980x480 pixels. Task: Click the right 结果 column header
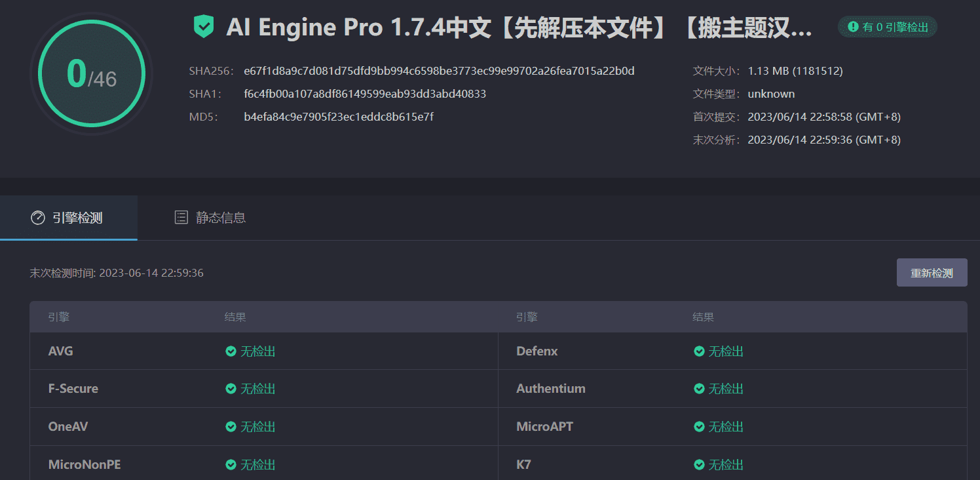point(703,317)
